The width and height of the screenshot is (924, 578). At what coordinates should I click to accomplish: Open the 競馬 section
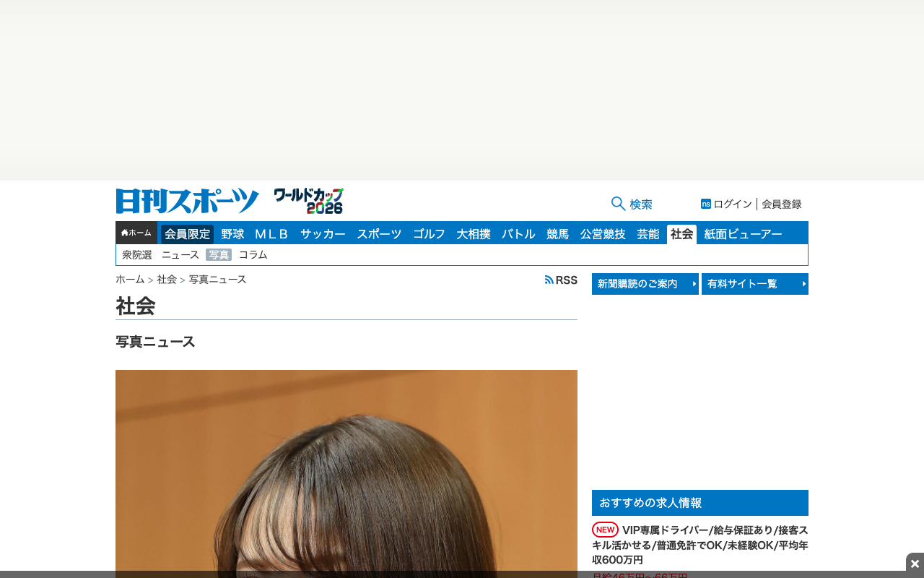click(x=557, y=234)
